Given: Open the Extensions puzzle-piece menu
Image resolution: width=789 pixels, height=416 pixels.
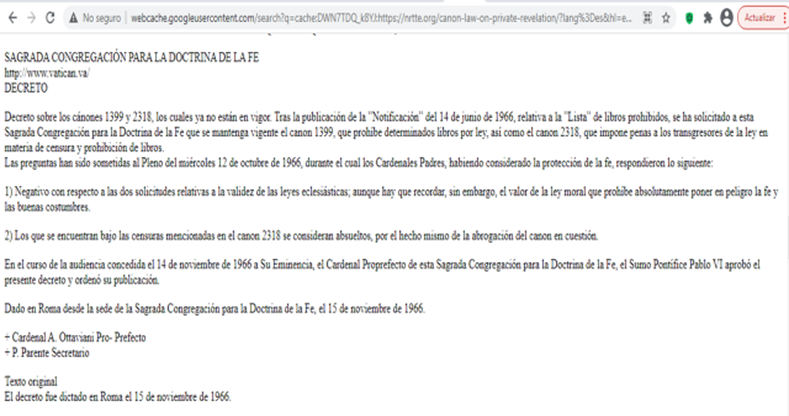Looking at the screenshot, I should coord(708,18).
